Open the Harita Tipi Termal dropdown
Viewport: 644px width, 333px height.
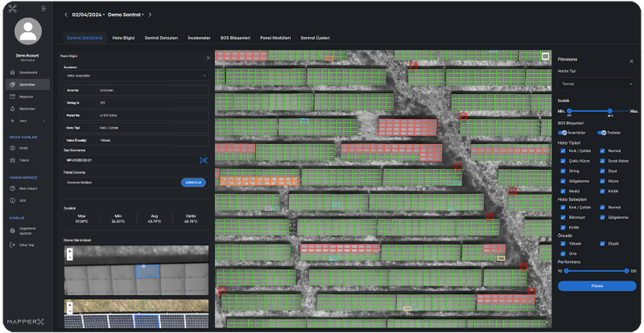point(597,84)
